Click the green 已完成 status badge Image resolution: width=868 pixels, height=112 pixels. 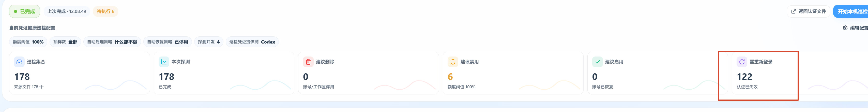tap(24, 11)
